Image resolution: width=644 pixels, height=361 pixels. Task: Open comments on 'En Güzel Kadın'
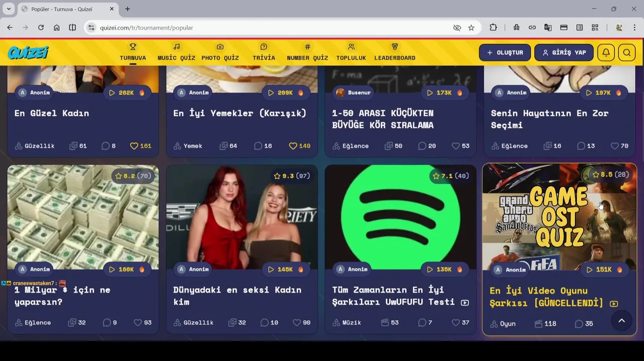coord(108,146)
